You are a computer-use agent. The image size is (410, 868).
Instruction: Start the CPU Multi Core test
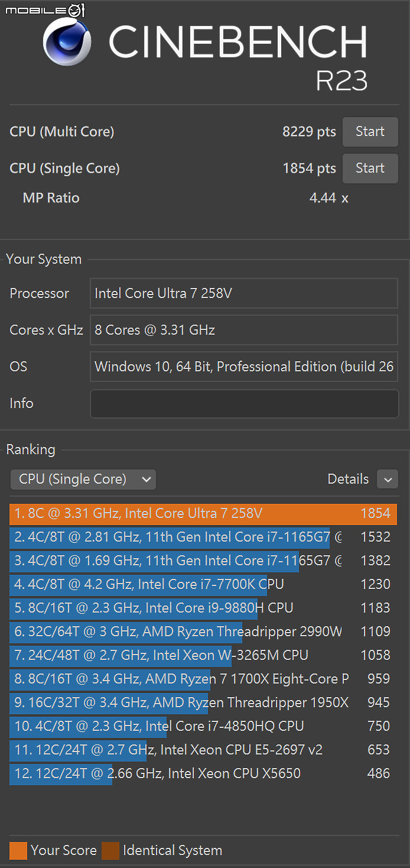pos(370,132)
